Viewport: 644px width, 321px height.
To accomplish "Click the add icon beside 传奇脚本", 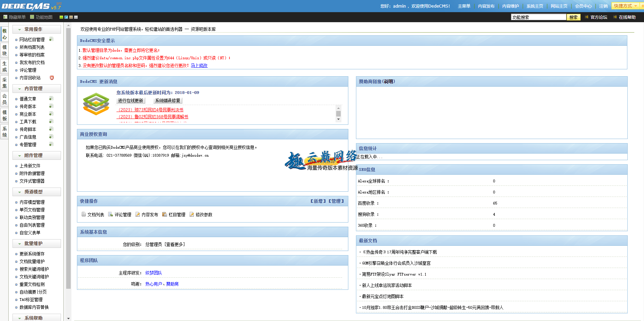I will [51, 129].
